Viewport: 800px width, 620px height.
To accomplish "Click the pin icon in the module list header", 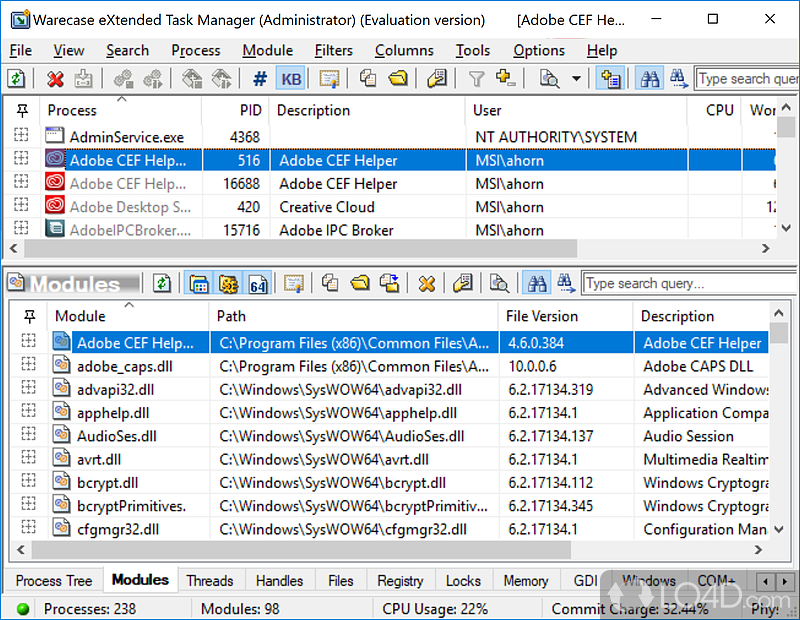I will pos(30,316).
